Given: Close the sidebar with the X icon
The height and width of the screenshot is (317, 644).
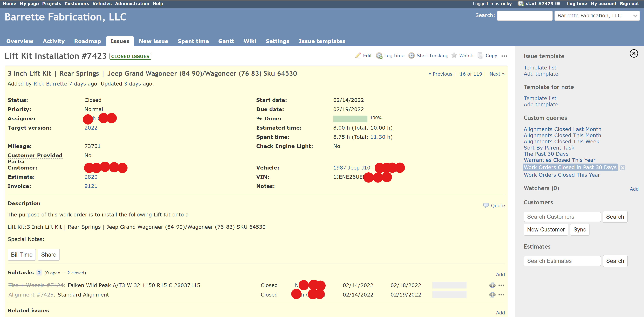Looking at the screenshot, I should pyautogui.click(x=634, y=53).
